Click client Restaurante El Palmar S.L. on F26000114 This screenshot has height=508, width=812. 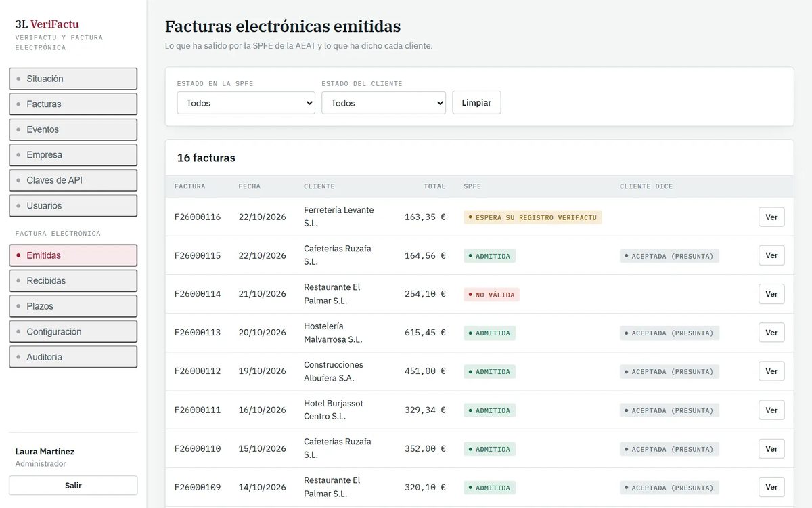(x=332, y=294)
